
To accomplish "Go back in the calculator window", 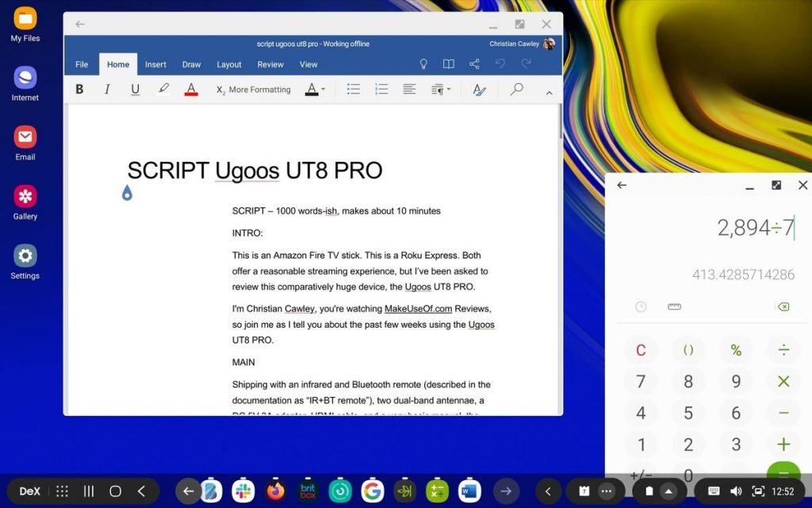I will (x=622, y=185).
